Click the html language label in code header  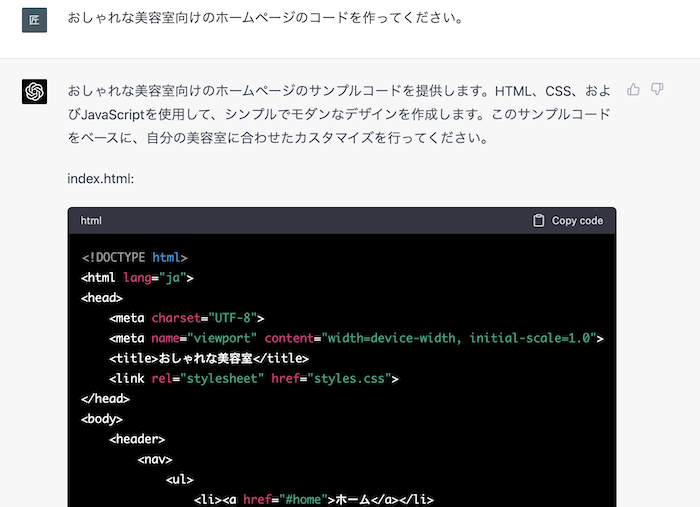91,221
